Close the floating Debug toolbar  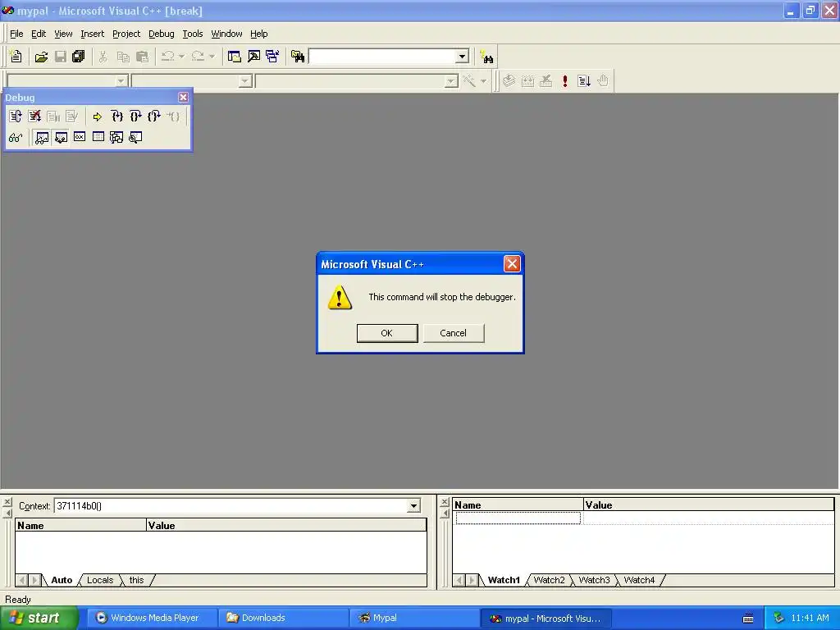pos(183,97)
